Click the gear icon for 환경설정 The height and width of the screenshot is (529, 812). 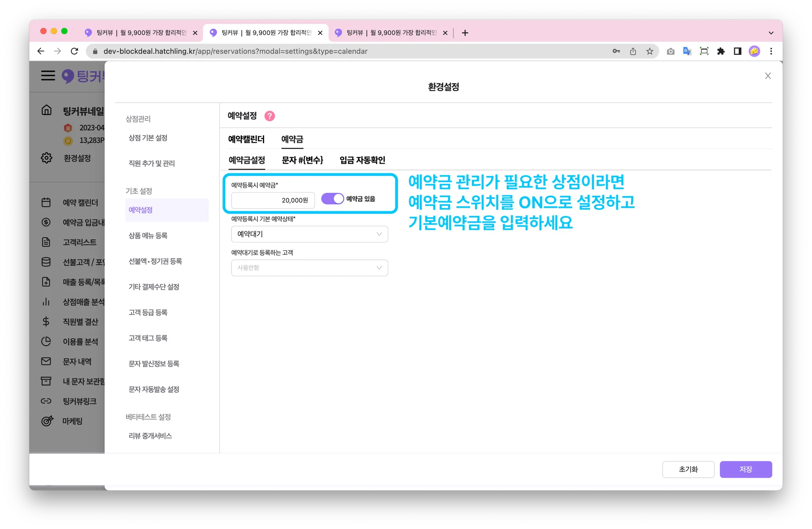47,158
